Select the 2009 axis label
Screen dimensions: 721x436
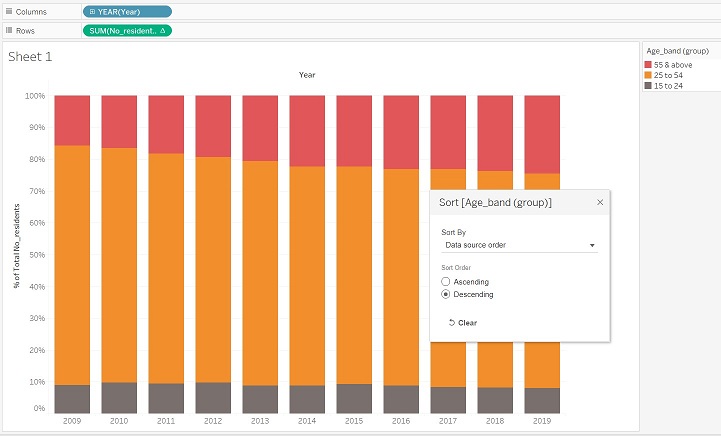72,422
